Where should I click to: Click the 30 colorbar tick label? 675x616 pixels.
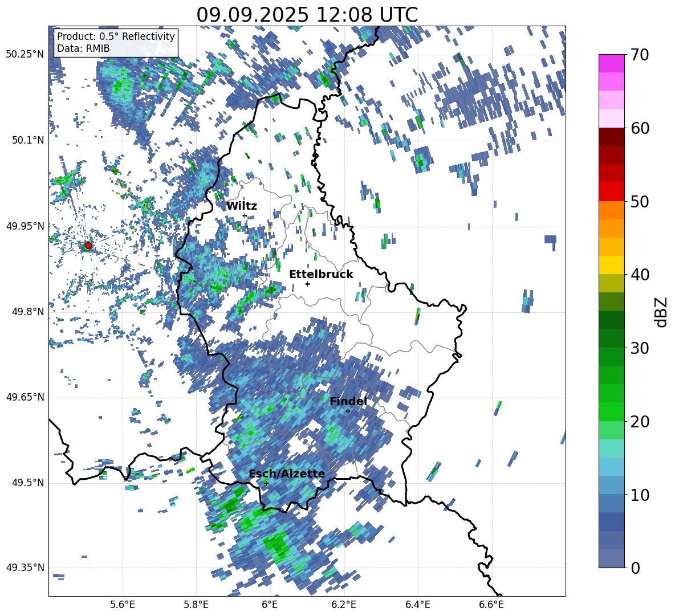[639, 348]
